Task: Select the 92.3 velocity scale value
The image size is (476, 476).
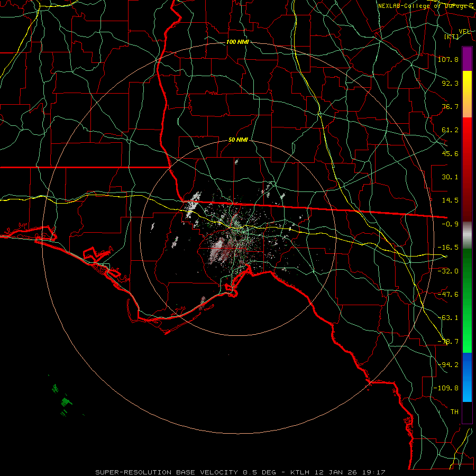Action: (x=450, y=83)
